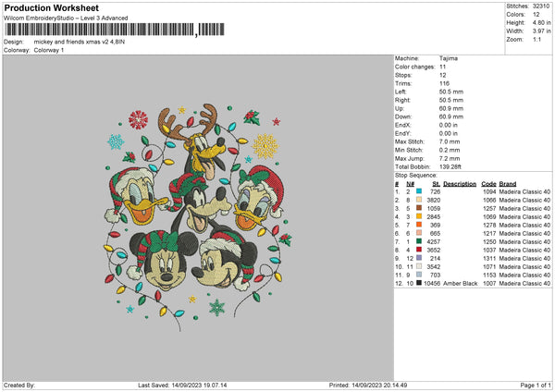The image size is (555, 392).
Task: Select the red swatch beside stitch count 3652
Action: coord(419,250)
